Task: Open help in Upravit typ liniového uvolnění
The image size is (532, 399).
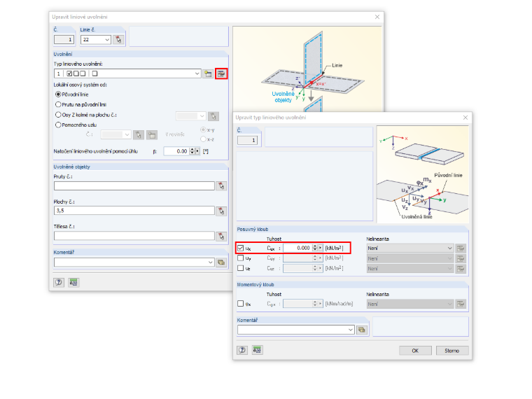Action: pyautogui.click(x=242, y=350)
